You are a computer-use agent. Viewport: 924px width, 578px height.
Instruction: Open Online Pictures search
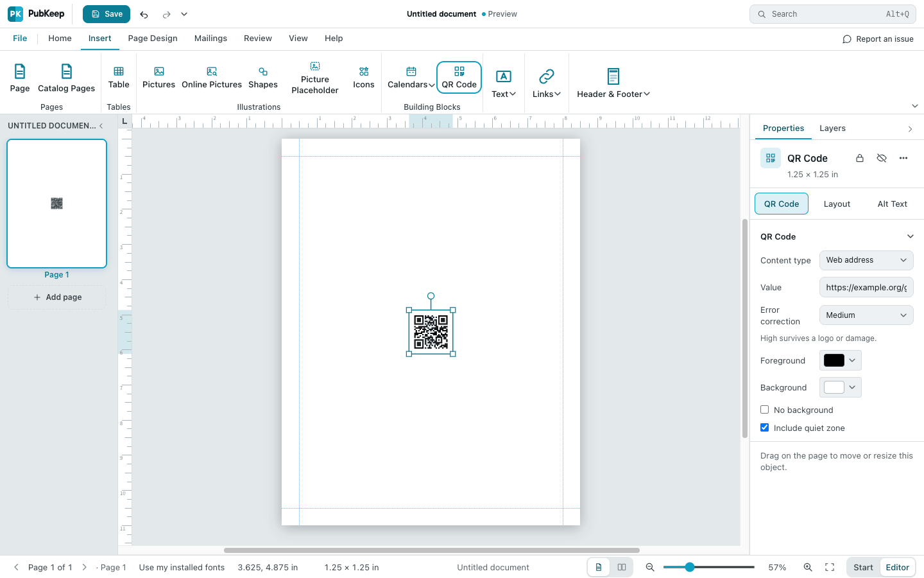tap(212, 78)
